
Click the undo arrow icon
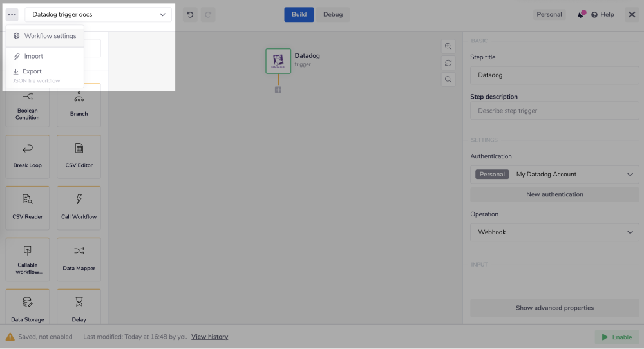pos(190,14)
